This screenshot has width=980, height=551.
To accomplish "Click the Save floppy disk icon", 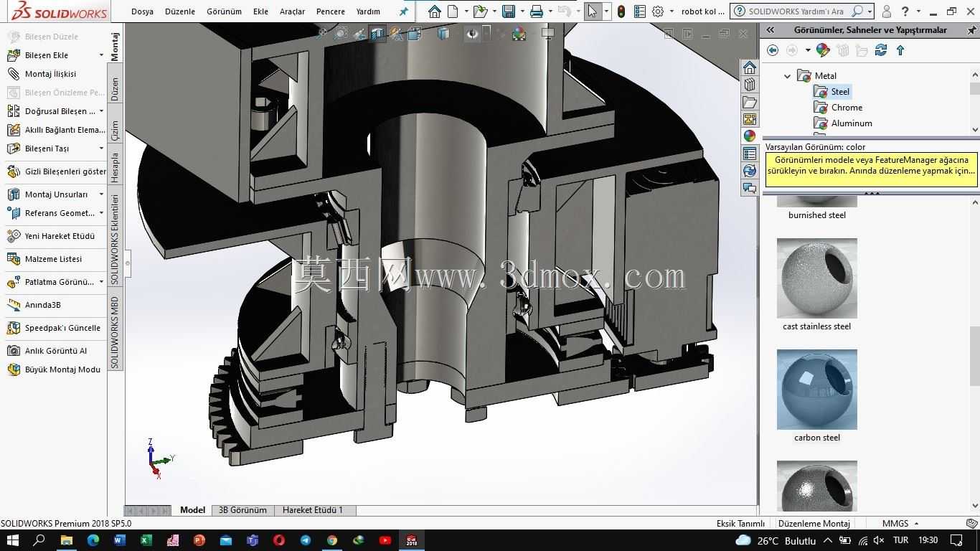I will click(x=509, y=11).
